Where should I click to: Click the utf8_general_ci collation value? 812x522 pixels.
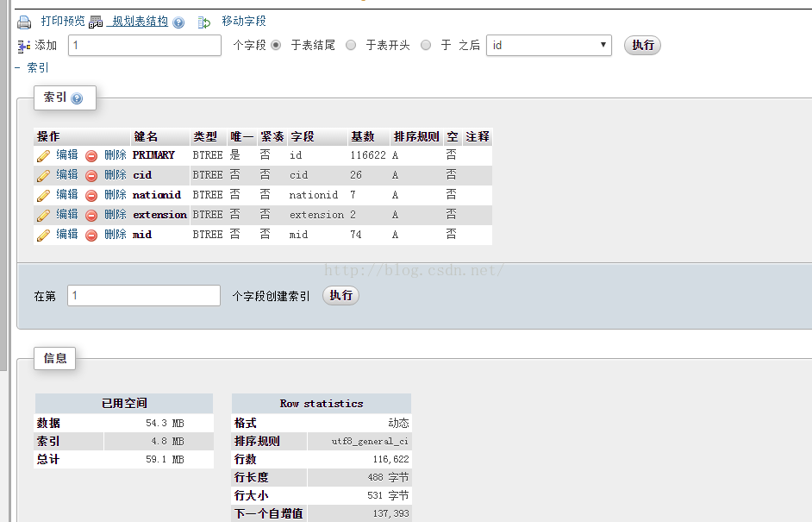point(370,442)
